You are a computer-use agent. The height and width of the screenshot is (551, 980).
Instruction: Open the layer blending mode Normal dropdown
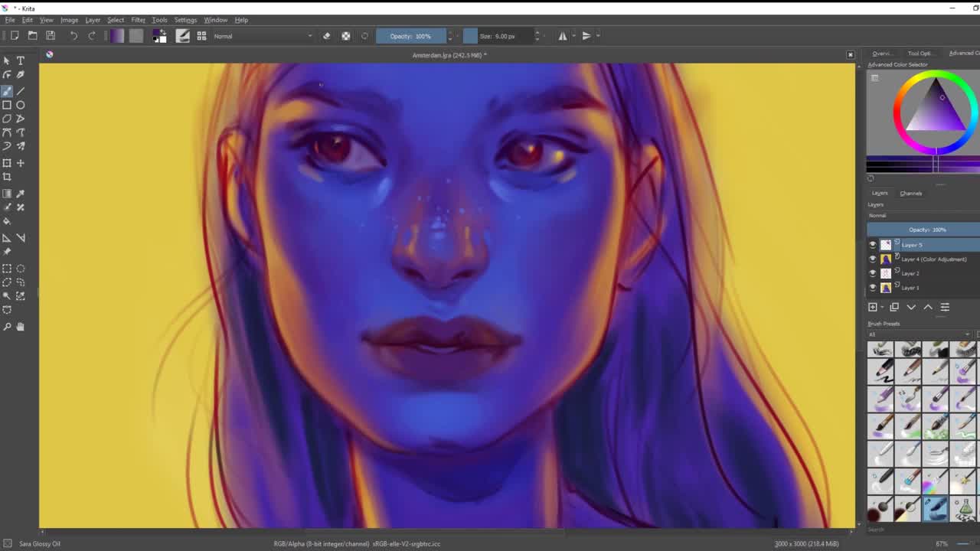coord(923,216)
